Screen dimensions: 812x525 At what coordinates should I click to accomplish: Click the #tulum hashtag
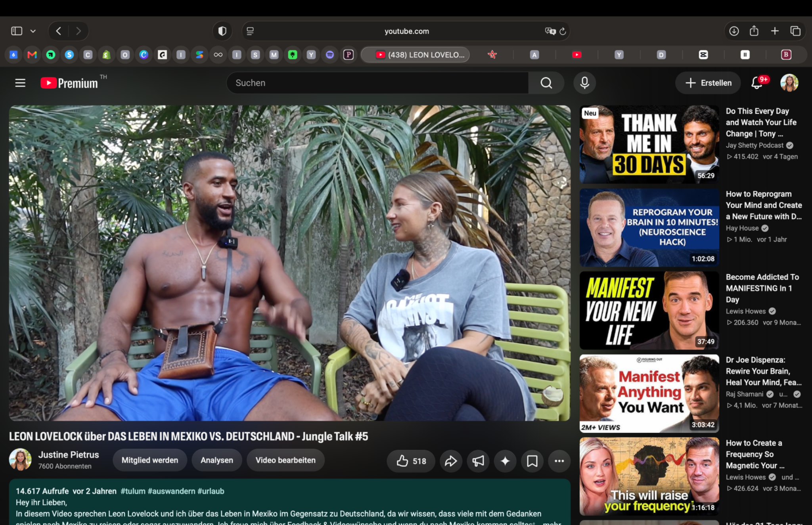point(133,491)
